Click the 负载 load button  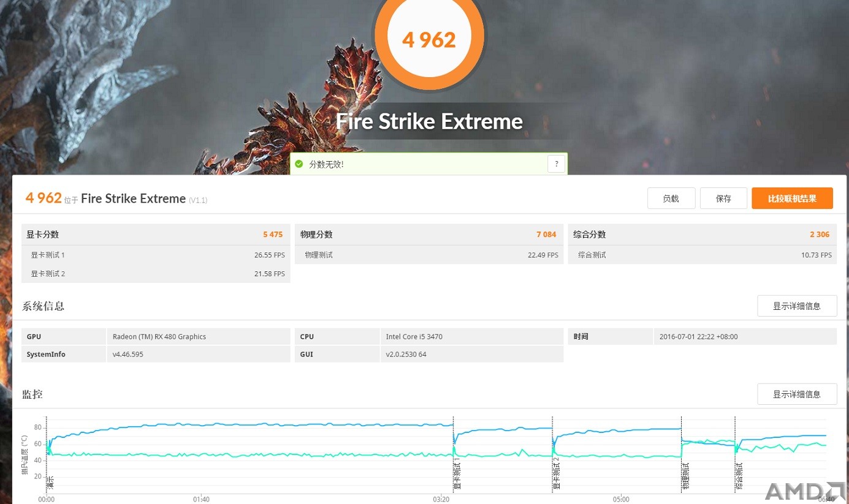tap(671, 198)
